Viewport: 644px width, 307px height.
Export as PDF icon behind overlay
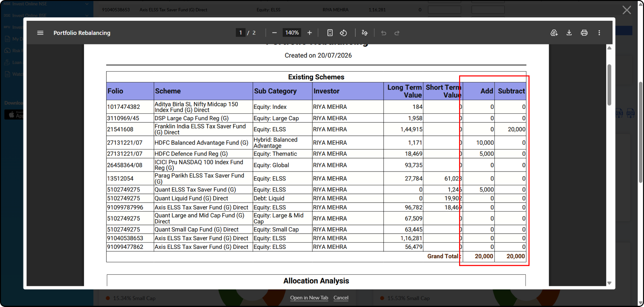coord(630,113)
